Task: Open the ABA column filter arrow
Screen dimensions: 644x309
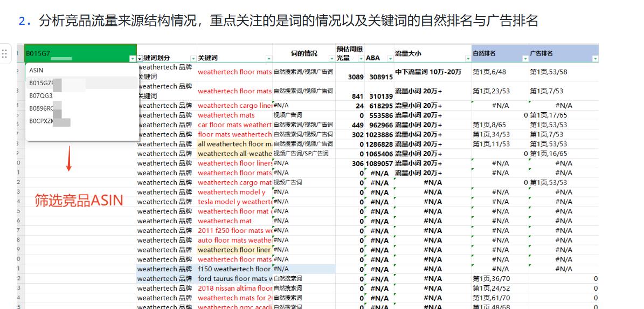Action: [x=390, y=59]
